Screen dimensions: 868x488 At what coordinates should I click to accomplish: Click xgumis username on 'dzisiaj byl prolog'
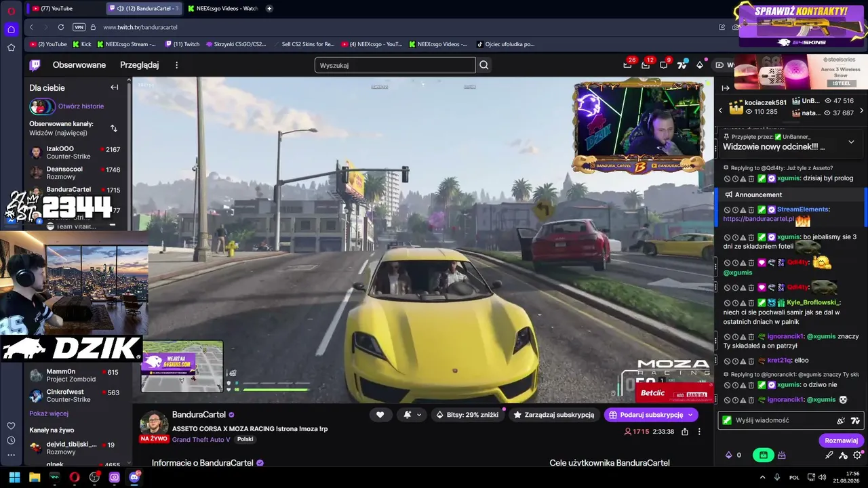pyautogui.click(x=789, y=178)
